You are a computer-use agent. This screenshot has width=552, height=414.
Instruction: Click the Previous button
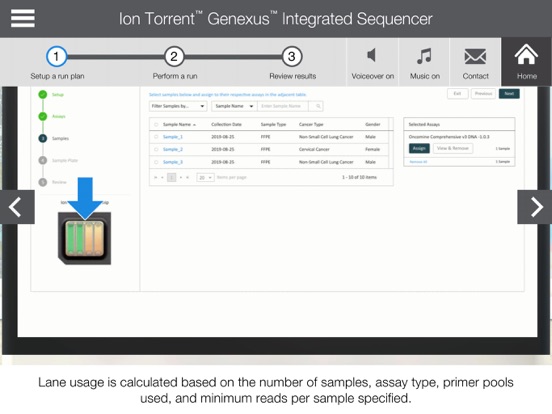click(x=483, y=94)
